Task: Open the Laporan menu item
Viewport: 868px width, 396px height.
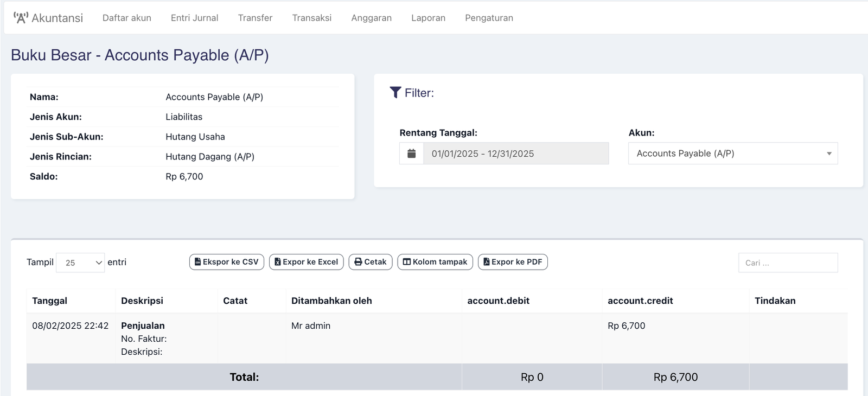Action: pos(428,18)
